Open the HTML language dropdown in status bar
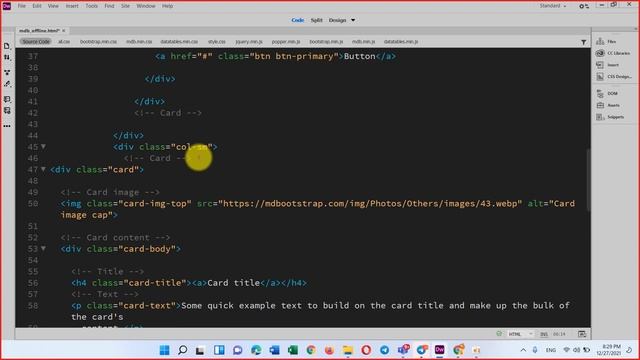 (x=520, y=334)
